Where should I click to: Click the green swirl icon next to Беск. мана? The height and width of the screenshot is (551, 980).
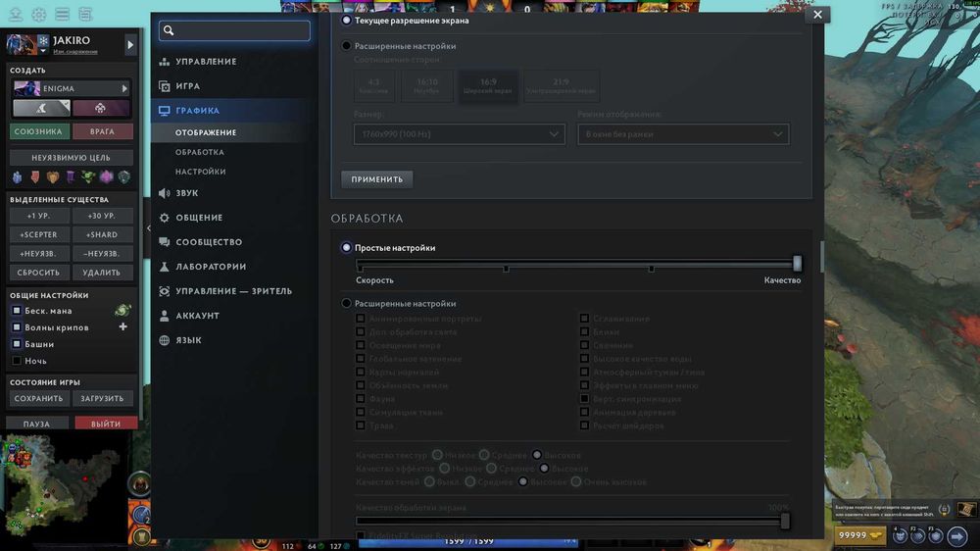tap(123, 310)
